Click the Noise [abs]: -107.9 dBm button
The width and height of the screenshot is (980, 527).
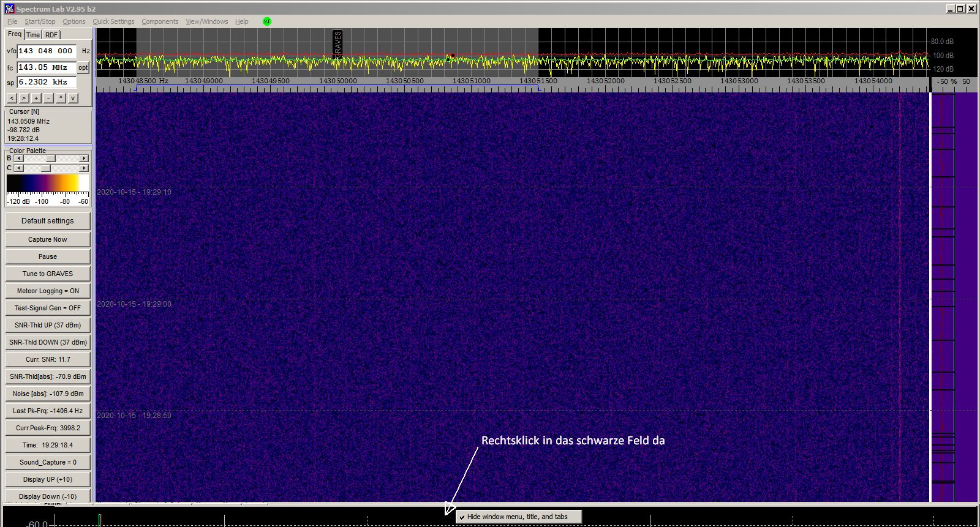tap(48, 394)
